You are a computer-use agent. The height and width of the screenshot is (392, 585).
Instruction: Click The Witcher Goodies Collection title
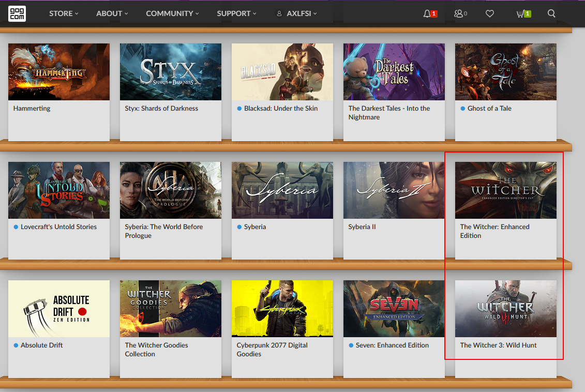[156, 350]
